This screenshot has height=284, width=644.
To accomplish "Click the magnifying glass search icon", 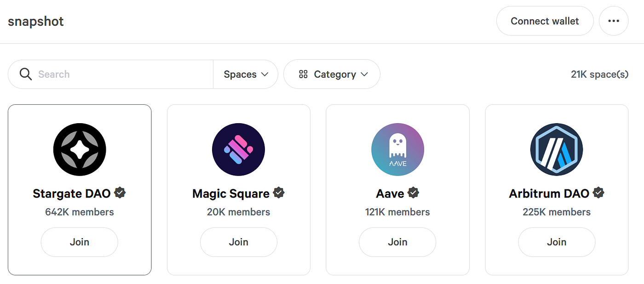I will tap(26, 74).
